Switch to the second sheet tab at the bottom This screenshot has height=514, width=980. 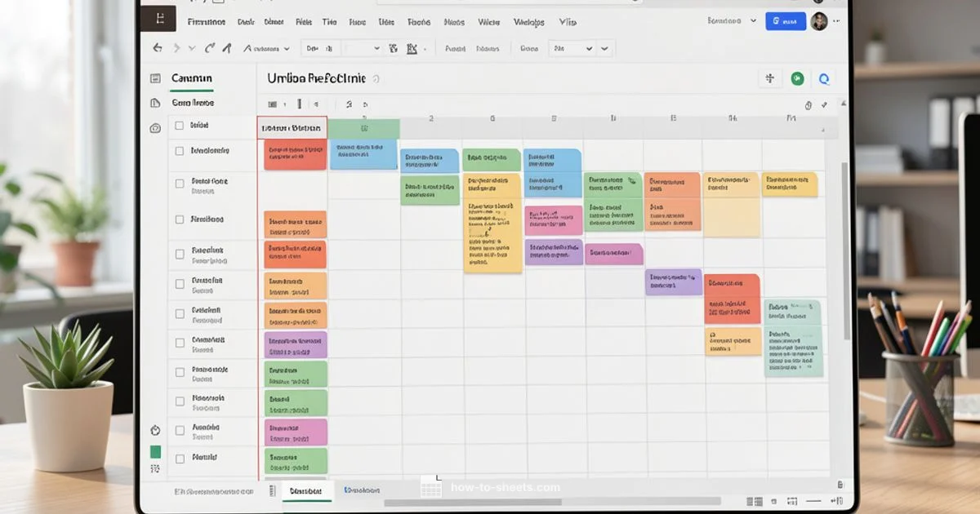point(362,491)
